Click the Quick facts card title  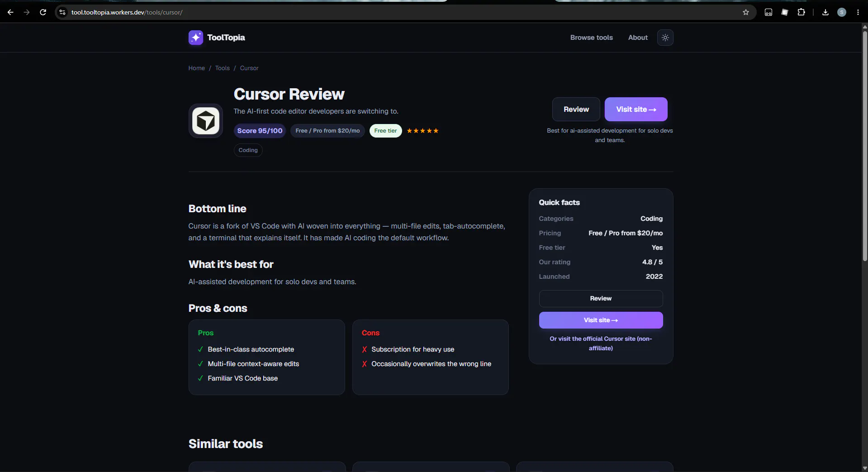tap(559, 203)
